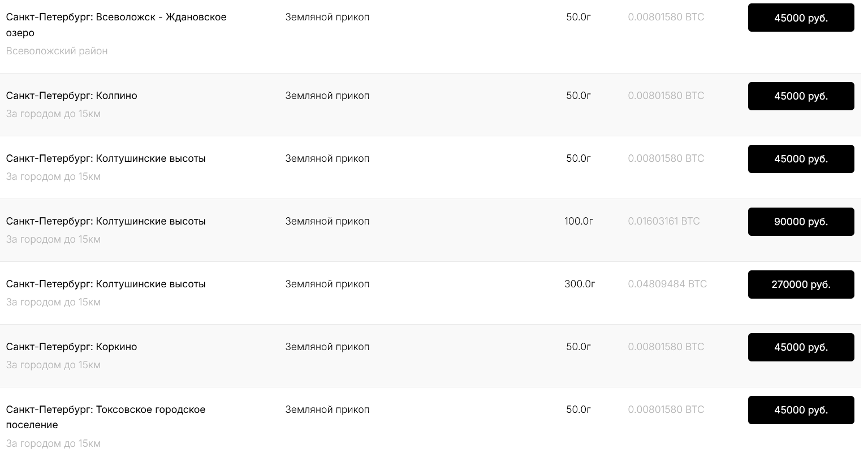
Task: Open the Санкт-Петербург: Коркино listing title
Action: [x=72, y=347]
